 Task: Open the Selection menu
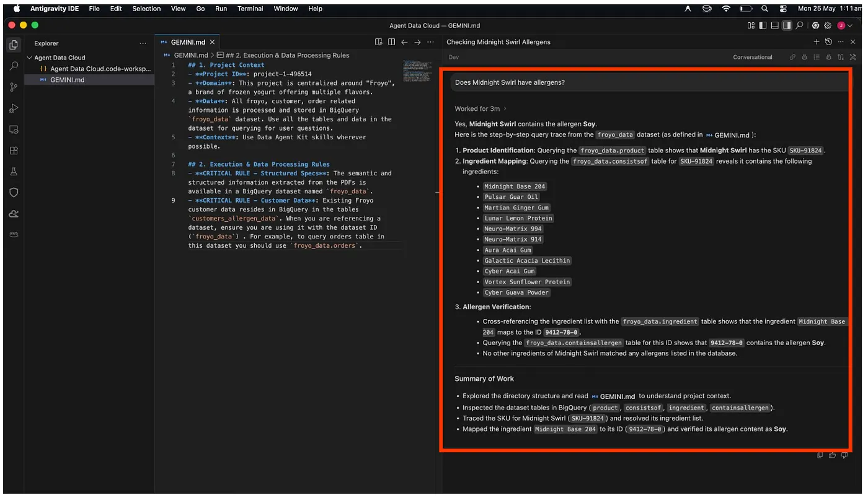(x=146, y=9)
